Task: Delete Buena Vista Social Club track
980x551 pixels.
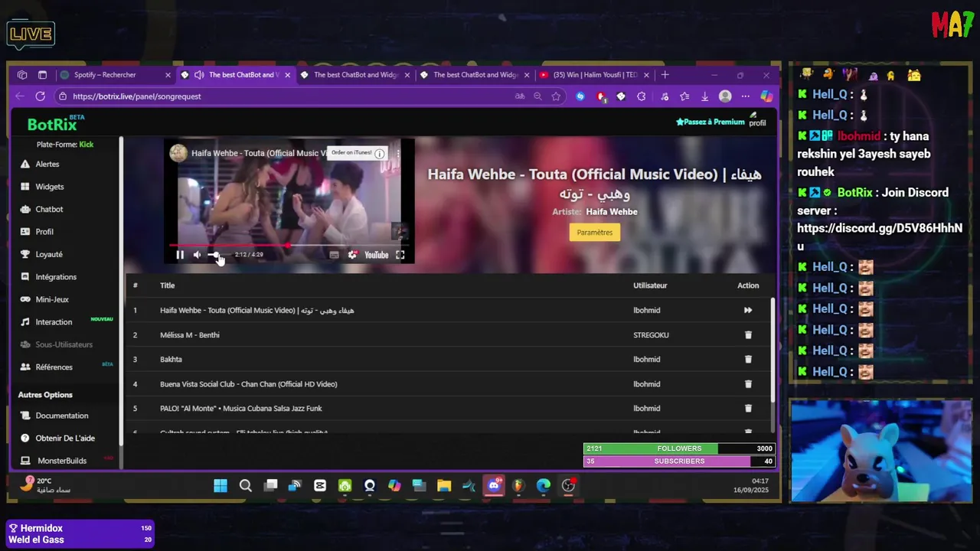Action: coord(748,384)
